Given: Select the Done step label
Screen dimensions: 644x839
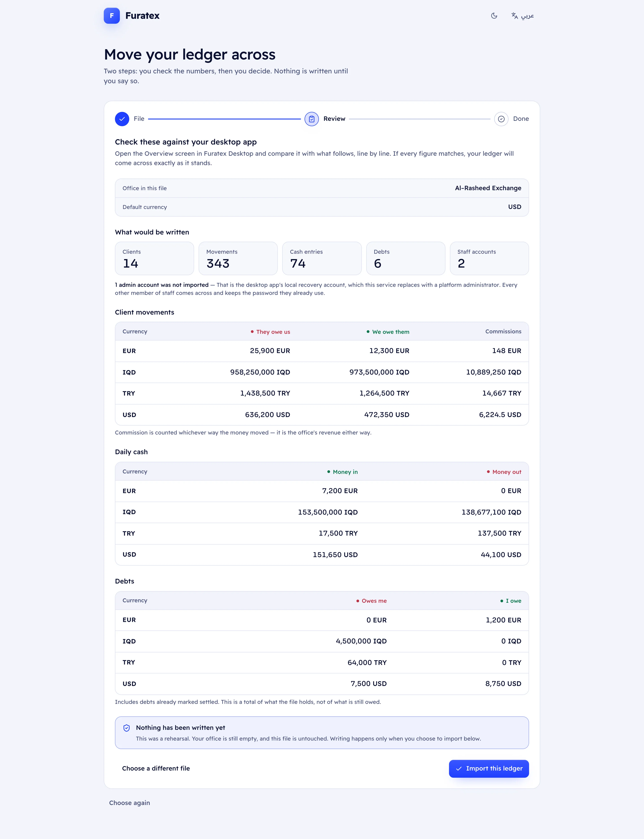Looking at the screenshot, I should [521, 119].
